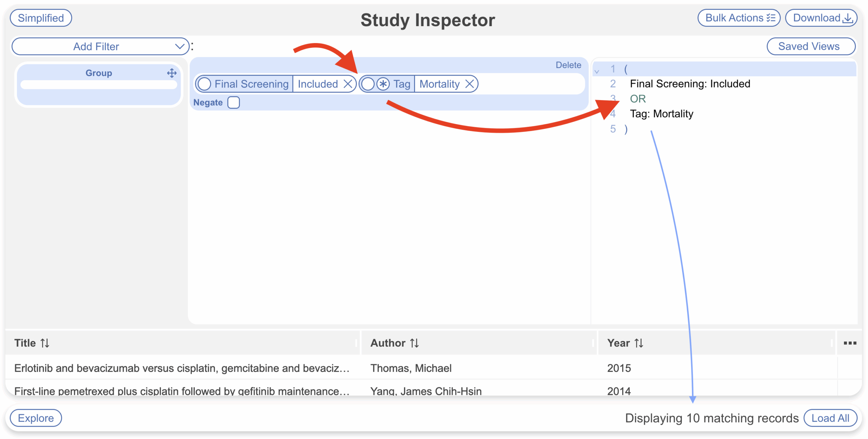Toggle the Final Screening filter circle
Screen dimensions: 868x439
[204, 84]
